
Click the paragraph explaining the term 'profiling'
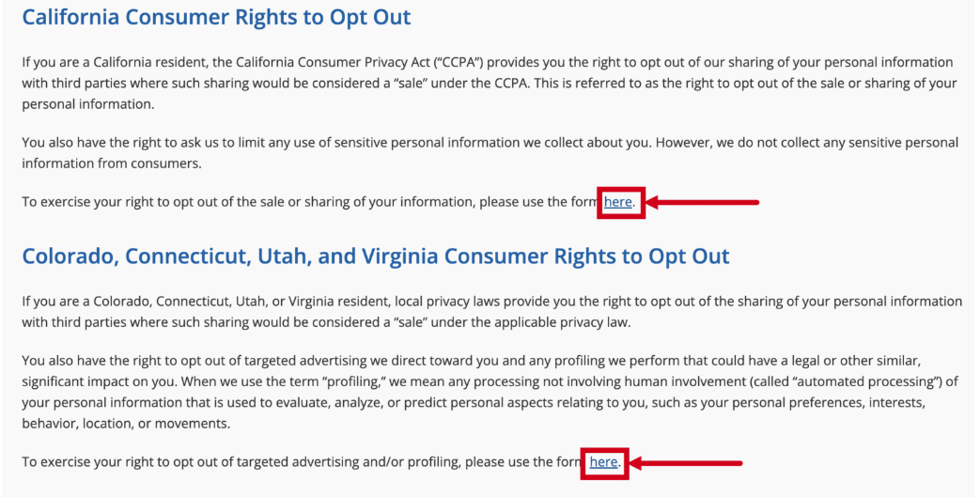click(490, 392)
